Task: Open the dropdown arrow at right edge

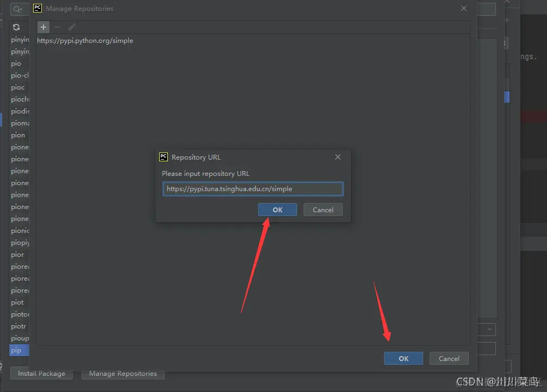Action: point(490,329)
